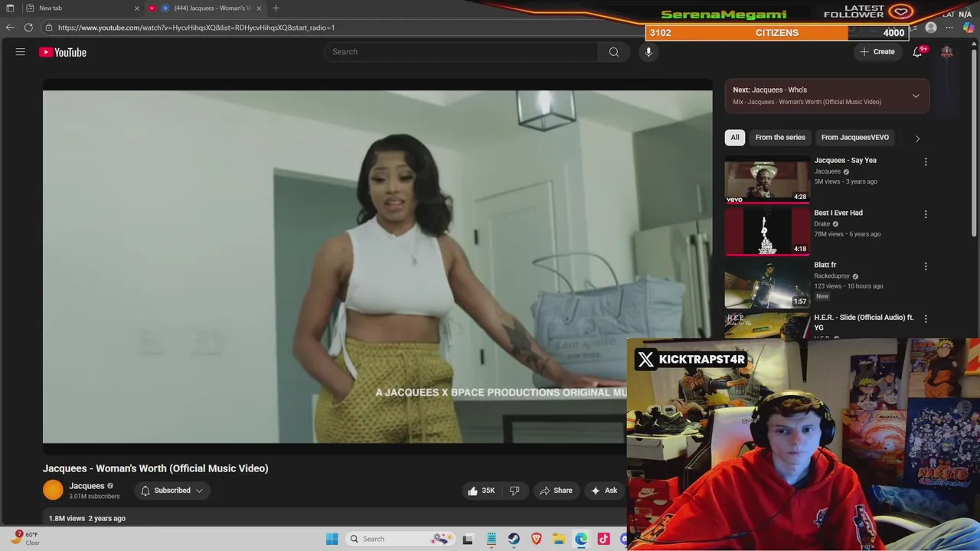Click the Rackeduproy channel name

point(832,276)
